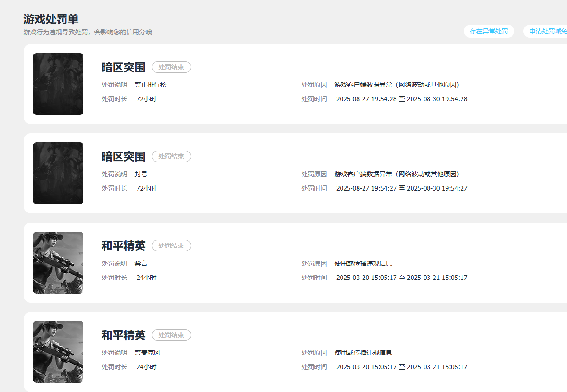Open the 和平精英 thumbnail in the 禁麦克风 card
The height and width of the screenshot is (392, 567).
pos(58,352)
